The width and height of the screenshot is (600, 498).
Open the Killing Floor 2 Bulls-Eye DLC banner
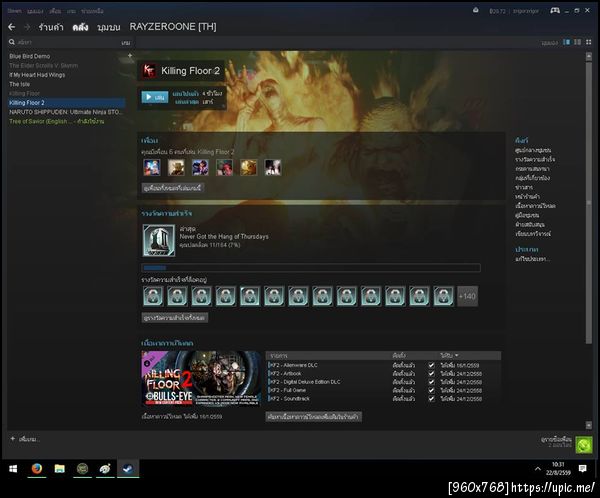pyautogui.click(x=201, y=378)
